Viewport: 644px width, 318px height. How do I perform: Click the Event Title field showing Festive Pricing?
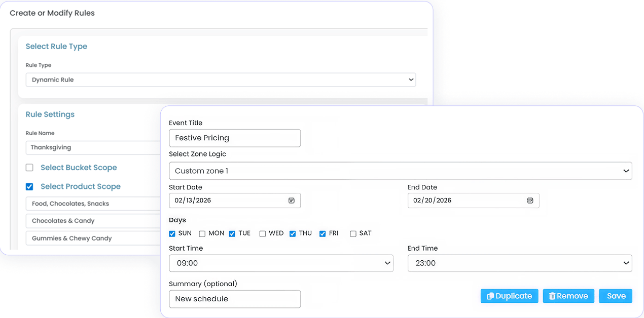[234, 138]
